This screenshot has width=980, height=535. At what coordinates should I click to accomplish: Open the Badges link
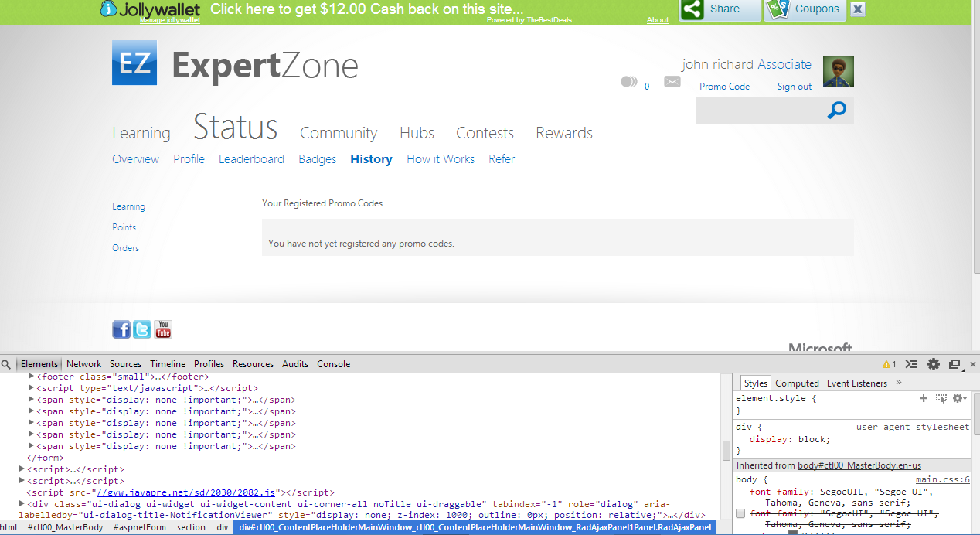(317, 159)
